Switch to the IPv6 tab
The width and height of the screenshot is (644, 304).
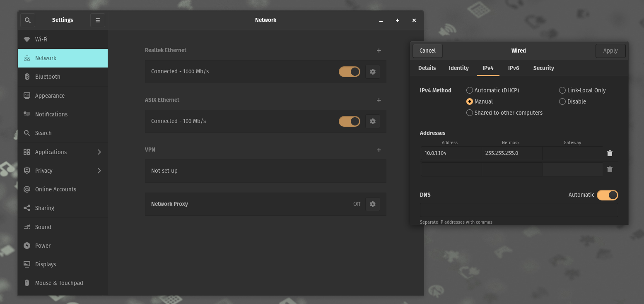point(514,68)
